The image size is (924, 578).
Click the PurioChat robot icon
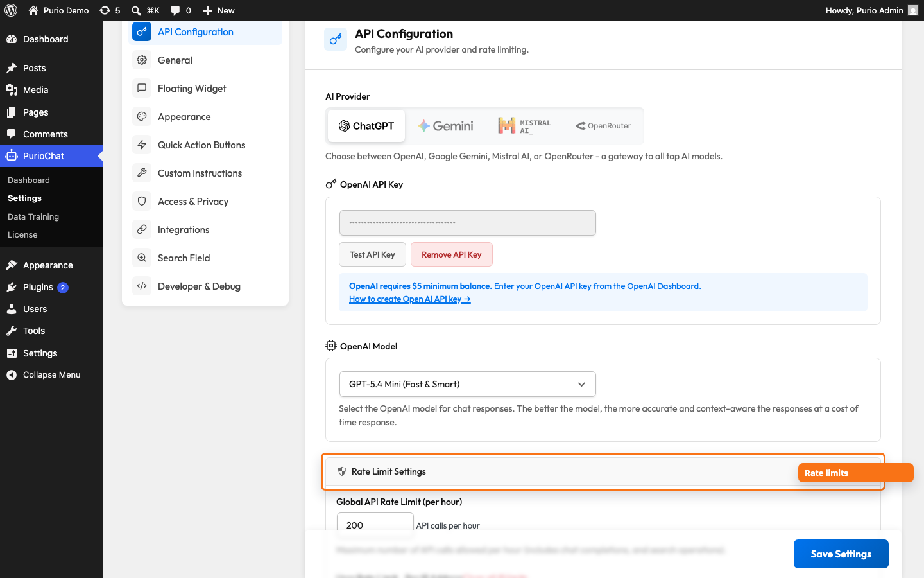point(12,156)
